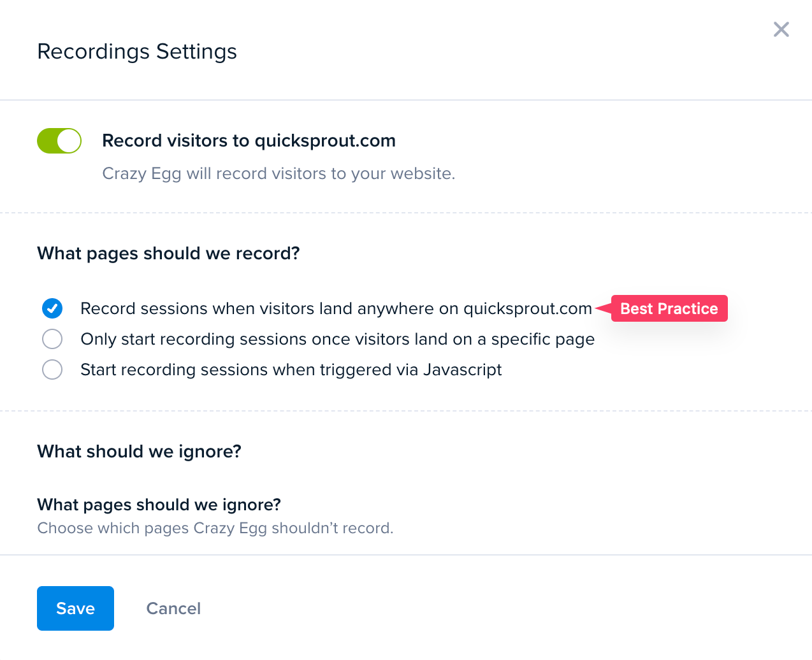Toggle the Record visitors to quicksprout.com switch

coord(59,141)
